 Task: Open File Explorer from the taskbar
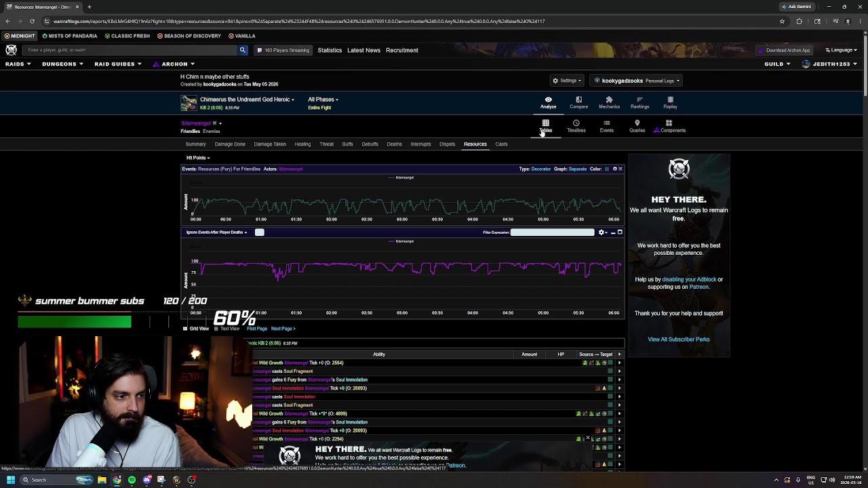(x=102, y=480)
